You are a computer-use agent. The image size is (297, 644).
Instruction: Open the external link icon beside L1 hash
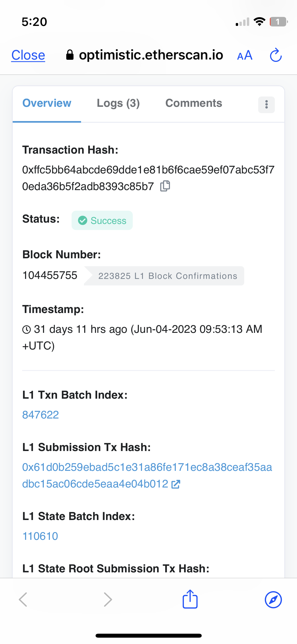point(176,484)
